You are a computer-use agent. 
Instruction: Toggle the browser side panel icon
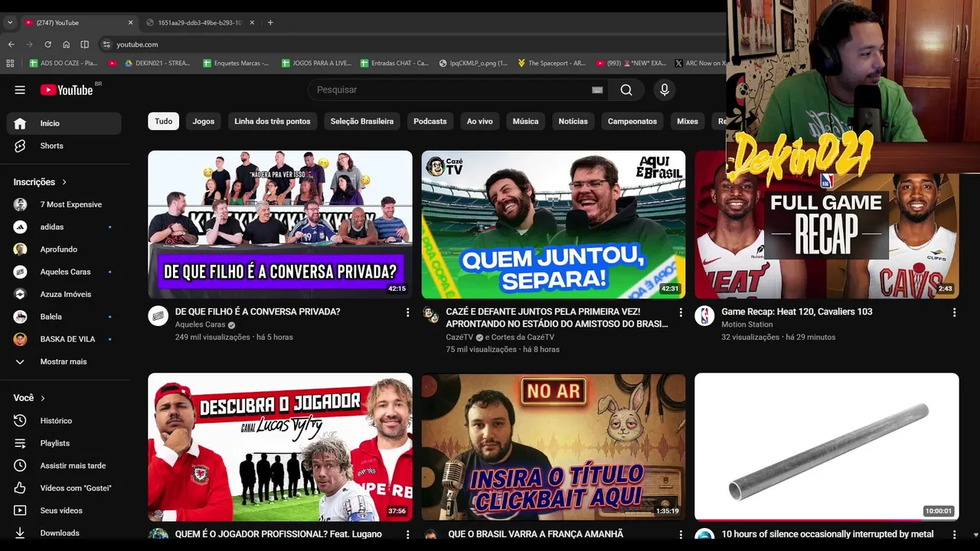85,44
